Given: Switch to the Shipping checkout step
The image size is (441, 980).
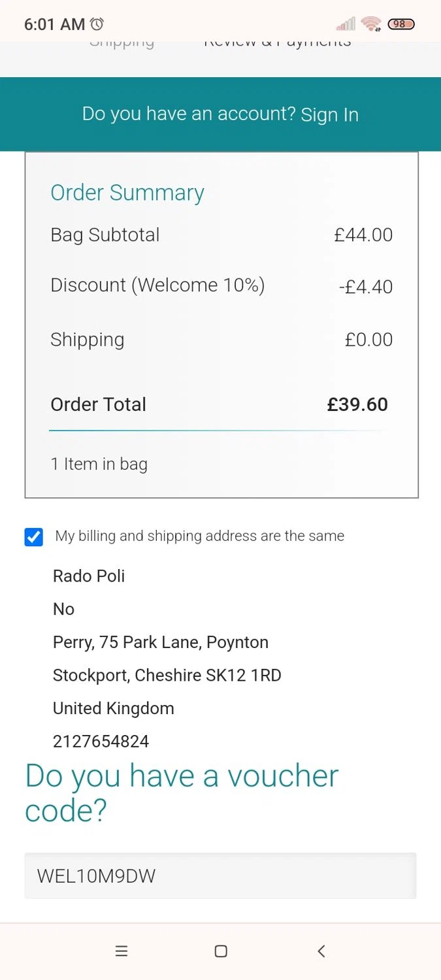Looking at the screenshot, I should [x=122, y=44].
